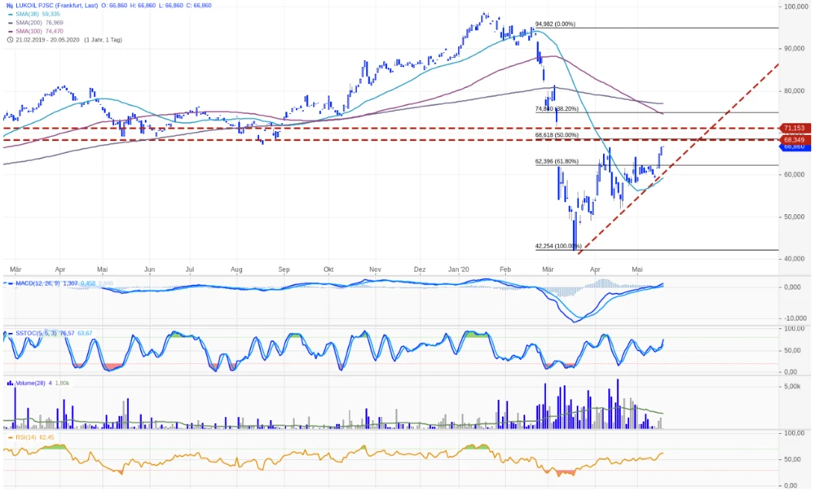Click the red 71,153 price label
This screenshot has height=504, width=815.
[793, 128]
